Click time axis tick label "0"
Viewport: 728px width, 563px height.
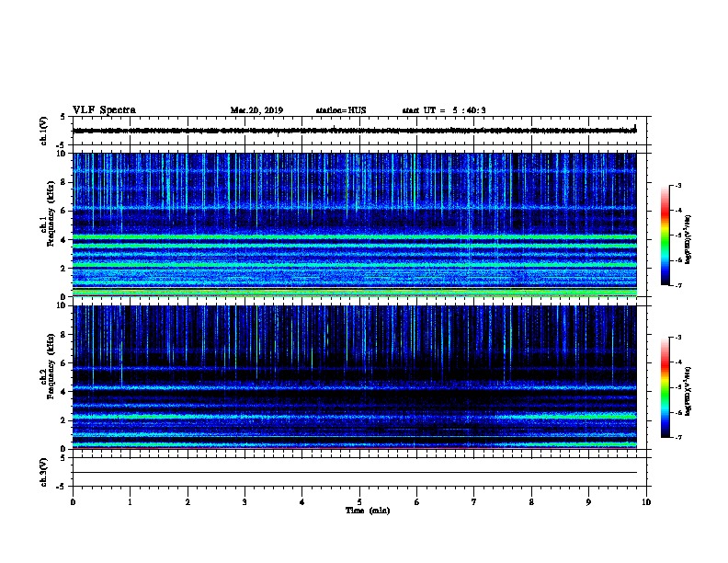(x=73, y=502)
